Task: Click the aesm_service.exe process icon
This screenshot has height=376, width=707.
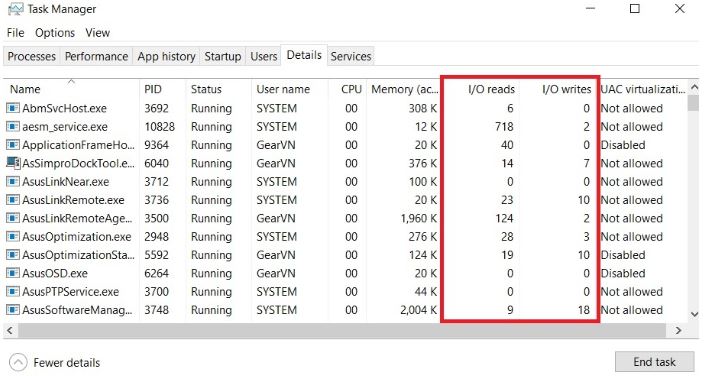Action: [x=13, y=127]
